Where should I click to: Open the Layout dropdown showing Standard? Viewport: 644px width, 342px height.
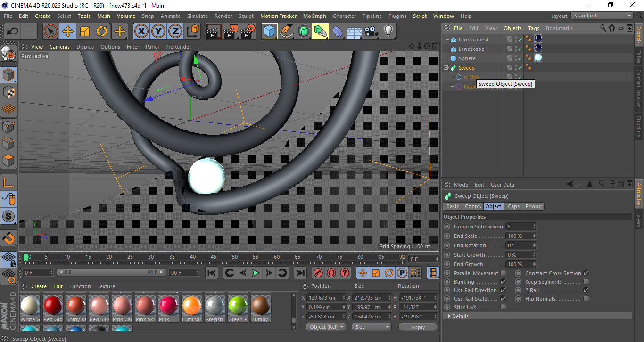click(602, 16)
